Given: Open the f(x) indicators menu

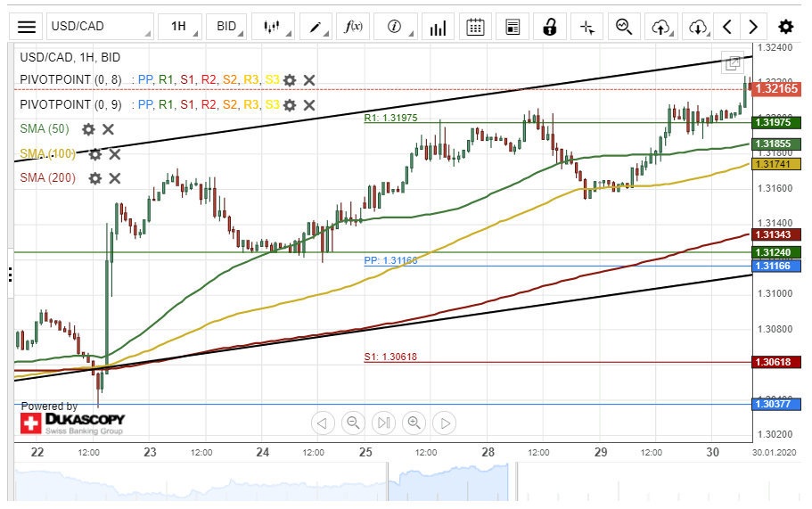Looking at the screenshot, I should [354, 27].
